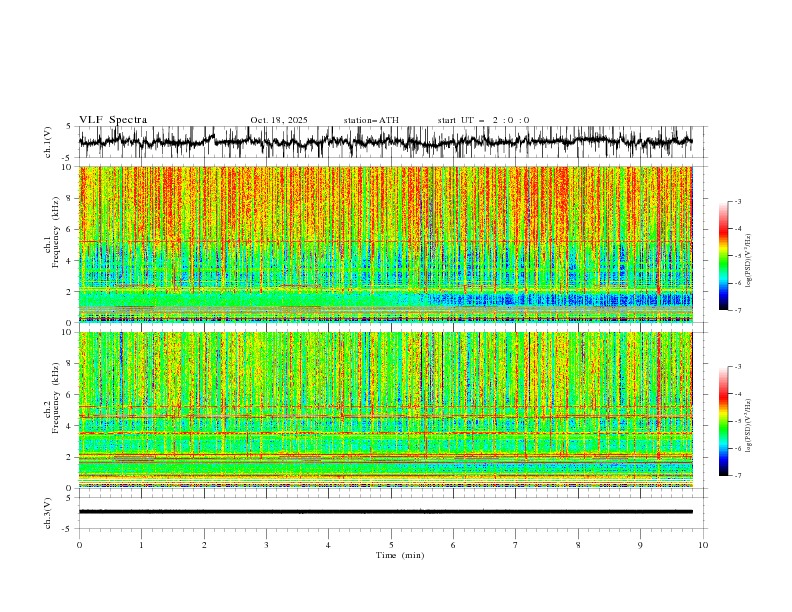Viewport: 792px width, 612px height.
Task: Click the ch.1 color scale bar
Action: (723, 256)
